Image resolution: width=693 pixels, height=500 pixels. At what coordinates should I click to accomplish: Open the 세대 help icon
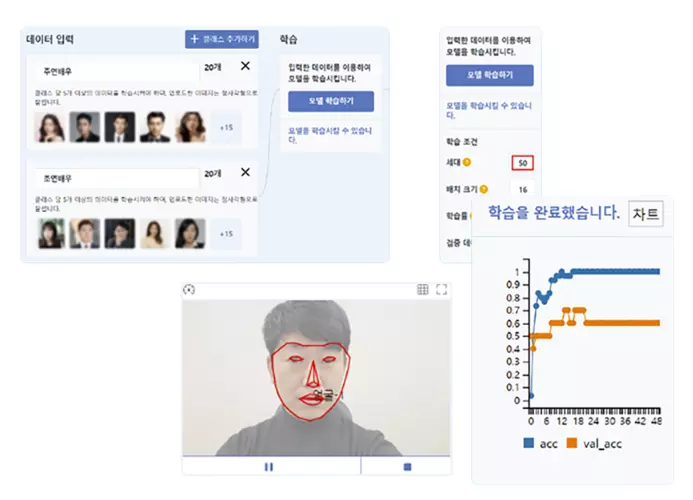click(467, 162)
